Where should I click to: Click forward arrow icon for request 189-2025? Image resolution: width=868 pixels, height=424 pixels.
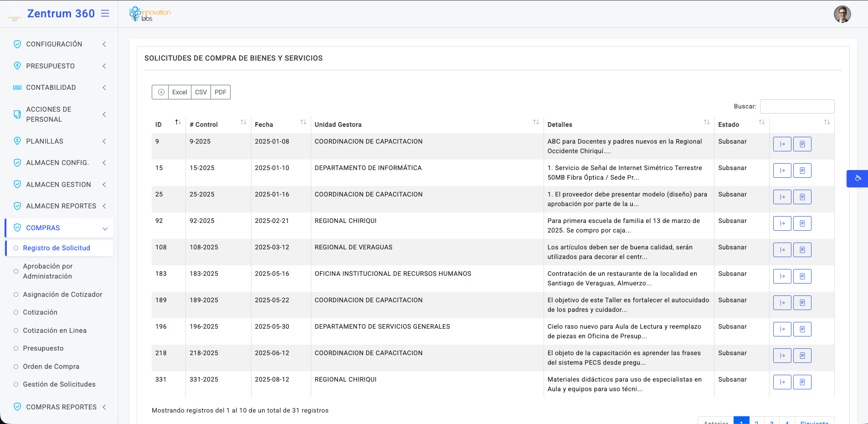[782, 303]
